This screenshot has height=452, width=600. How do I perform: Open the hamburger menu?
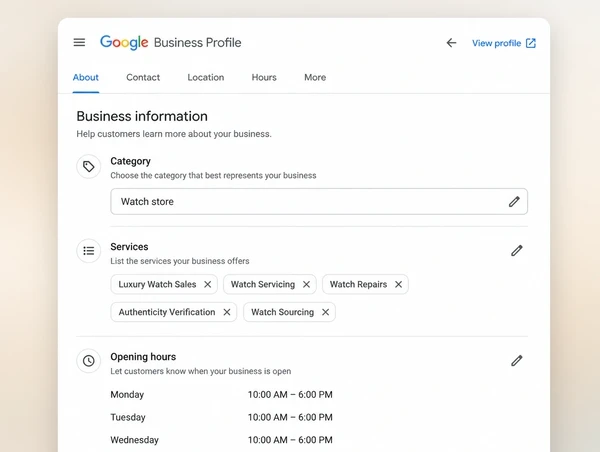(79, 42)
